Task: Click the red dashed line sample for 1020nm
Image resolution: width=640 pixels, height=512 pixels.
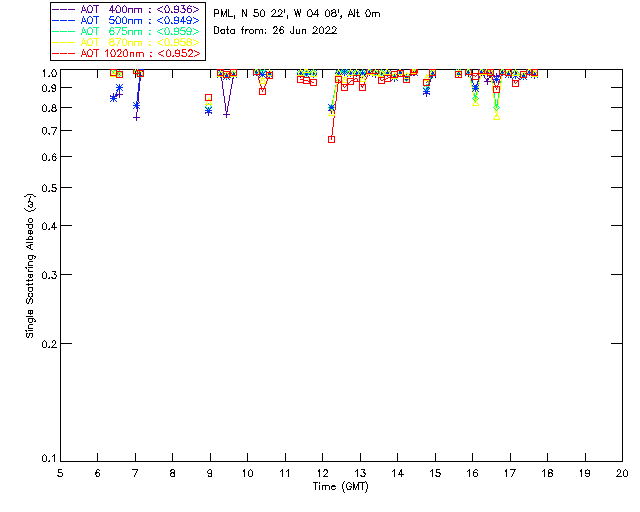Action: 64,53
